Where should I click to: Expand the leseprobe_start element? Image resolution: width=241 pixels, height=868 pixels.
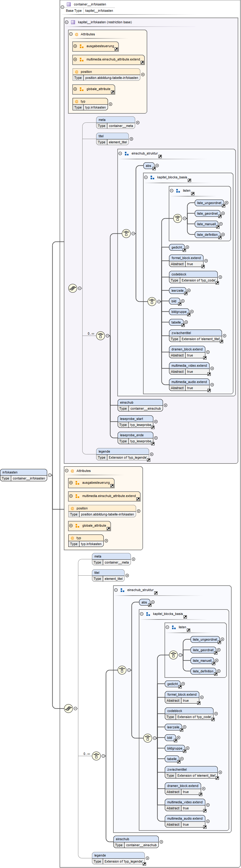[x=156, y=421]
